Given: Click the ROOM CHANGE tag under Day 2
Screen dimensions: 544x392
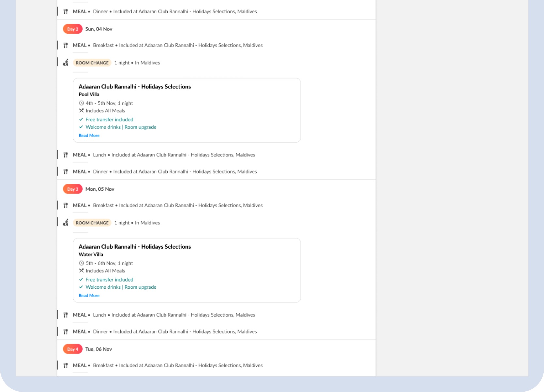Looking at the screenshot, I should coord(92,63).
